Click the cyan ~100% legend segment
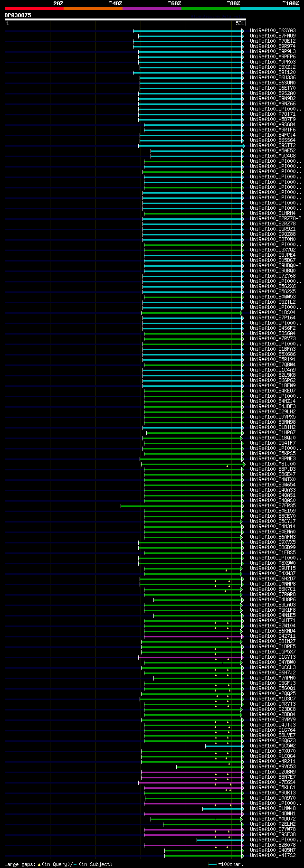Viewport: 304px width, 868px height. (269, 9)
